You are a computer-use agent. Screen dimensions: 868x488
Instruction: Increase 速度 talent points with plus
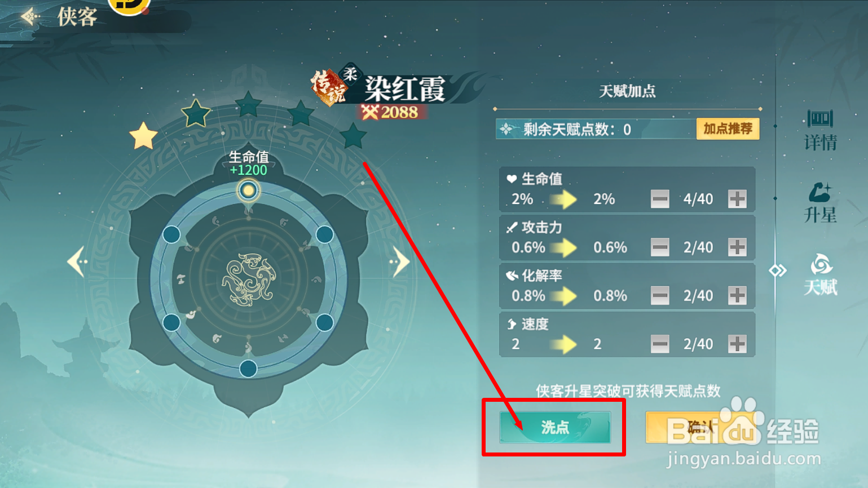click(737, 344)
